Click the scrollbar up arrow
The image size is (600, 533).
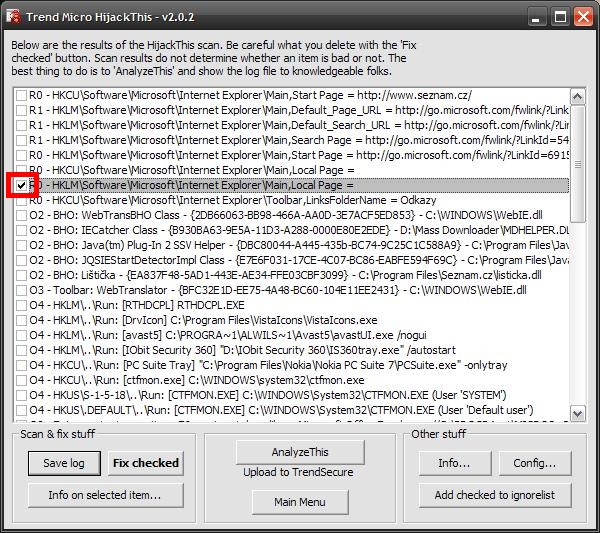(577, 96)
